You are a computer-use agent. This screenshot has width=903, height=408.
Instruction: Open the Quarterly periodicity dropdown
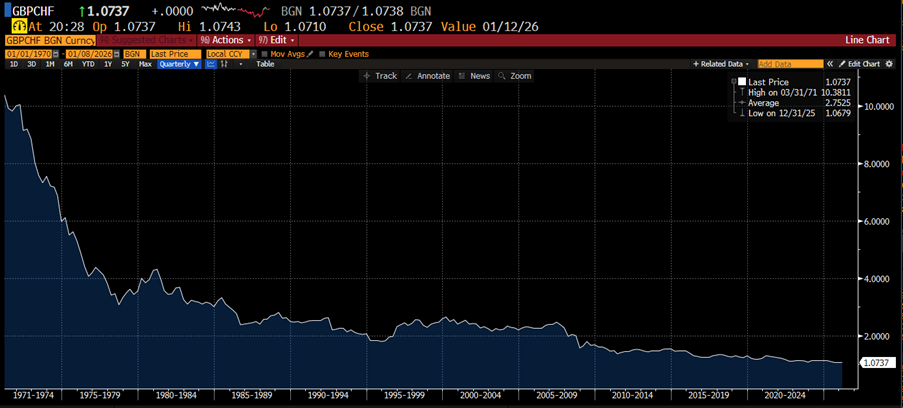pyautogui.click(x=180, y=64)
